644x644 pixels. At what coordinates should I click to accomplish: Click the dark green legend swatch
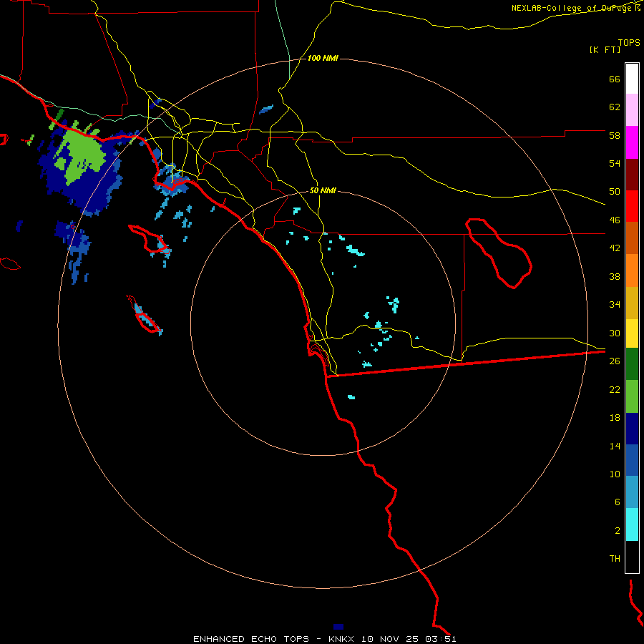click(632, 364)
